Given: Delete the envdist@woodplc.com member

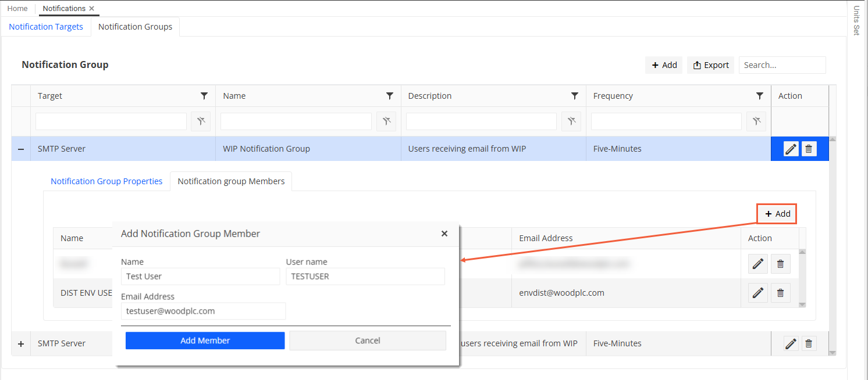Looking at the screenshot, I should pyautogui.click(x=781, y=293).
